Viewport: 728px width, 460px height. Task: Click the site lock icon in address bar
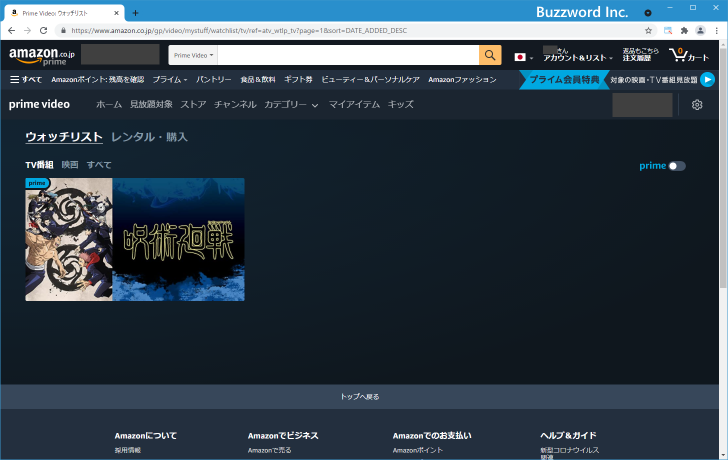point(63,31)
